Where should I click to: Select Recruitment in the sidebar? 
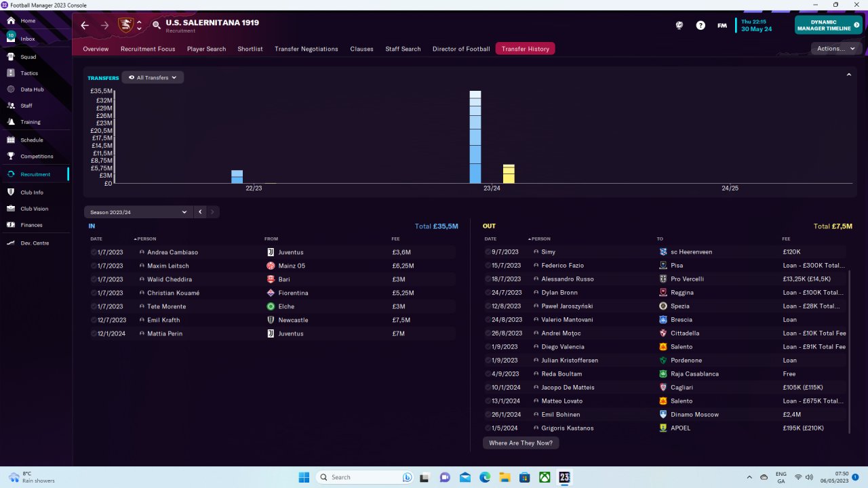click(x=36, y=174)
